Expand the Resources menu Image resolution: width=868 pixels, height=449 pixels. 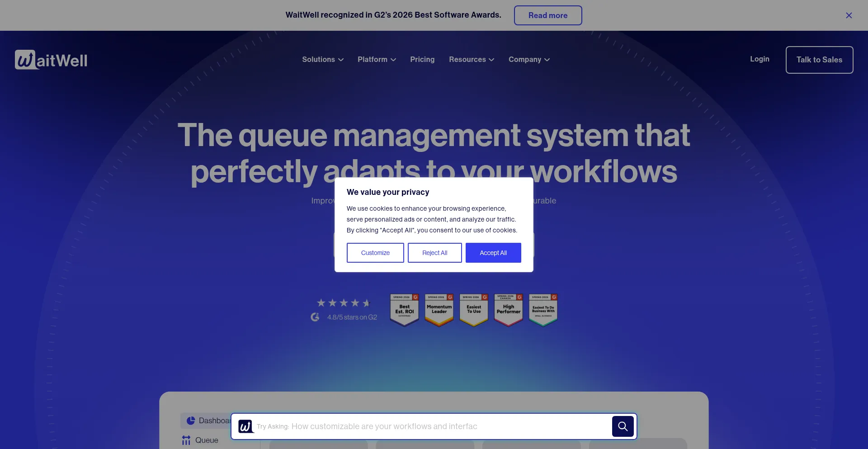point(472,59)
